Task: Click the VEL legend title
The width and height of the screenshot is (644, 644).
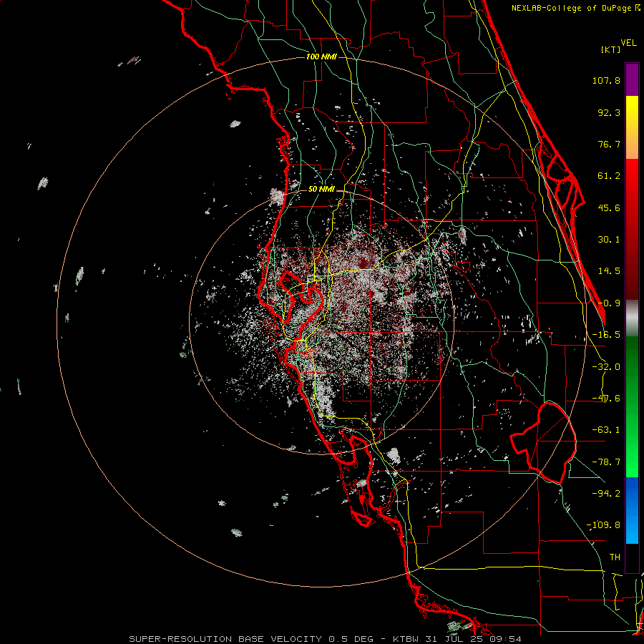Action: tap(628, 43)
